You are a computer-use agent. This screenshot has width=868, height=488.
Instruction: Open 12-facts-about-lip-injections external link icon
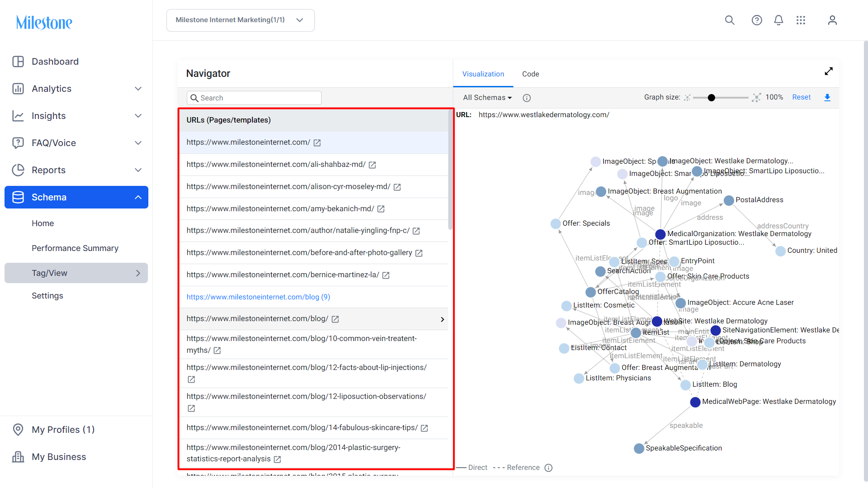click(191, 379)
